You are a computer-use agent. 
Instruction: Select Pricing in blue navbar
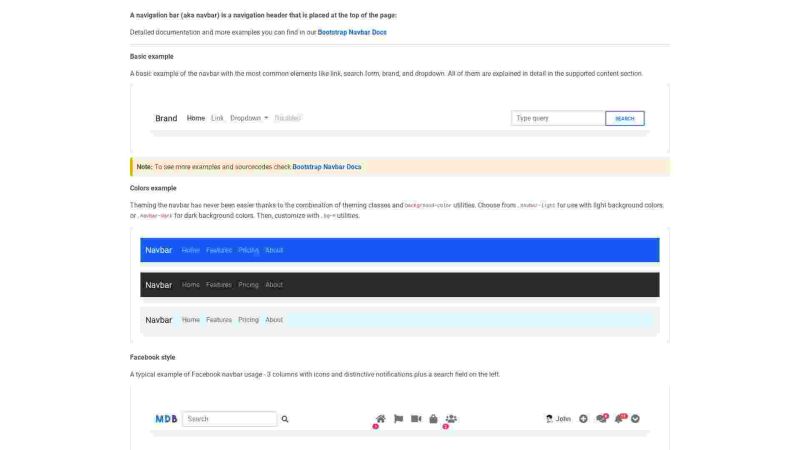[x=248, y=250]
